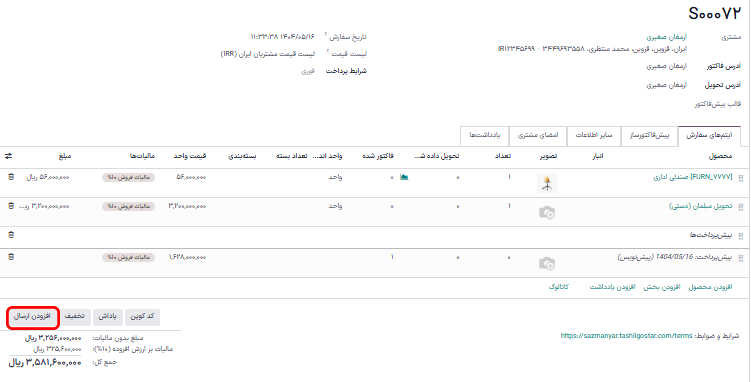Click the مالیات‌ها column header
The width and height of the screenshot is (751, 382).
coord(142,156)
